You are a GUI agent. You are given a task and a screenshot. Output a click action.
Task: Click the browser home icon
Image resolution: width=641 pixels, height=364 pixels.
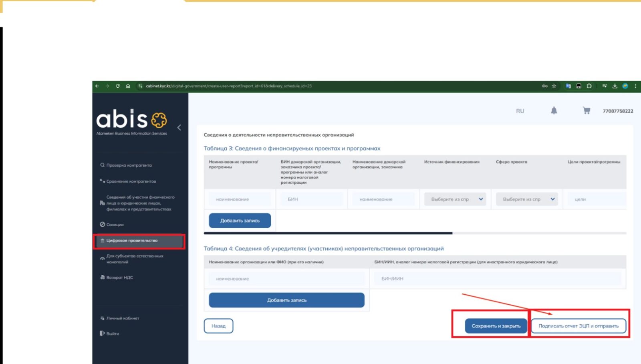128,86
